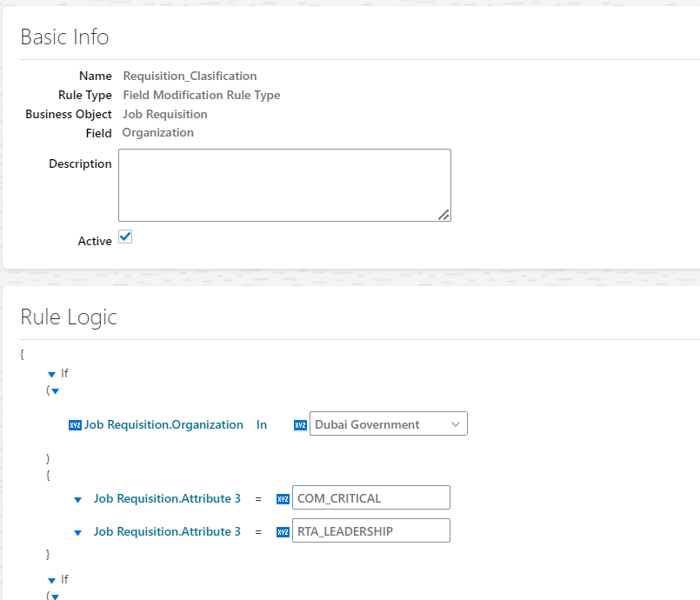Viewport: 700px width, 600px height.
Task: Click Job Requisition.Attribute 3 link beside RTA_LEADERSHIP
Action: [167, 531]
